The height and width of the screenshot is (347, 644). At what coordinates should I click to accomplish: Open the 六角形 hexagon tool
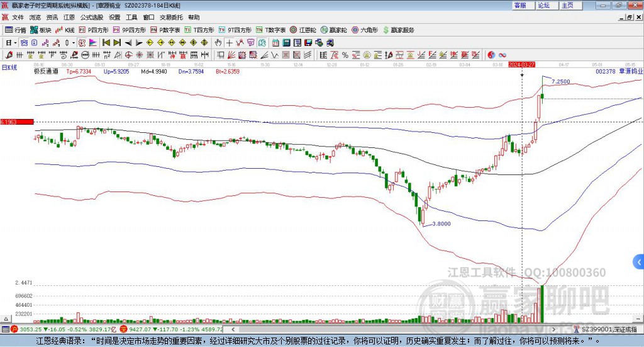tap(365, 30)
